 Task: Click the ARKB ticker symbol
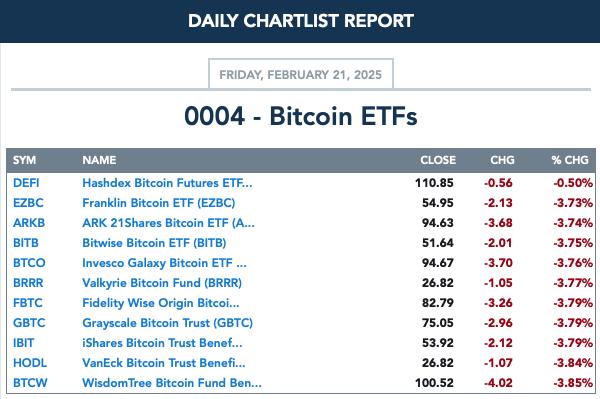click(29, 223)
